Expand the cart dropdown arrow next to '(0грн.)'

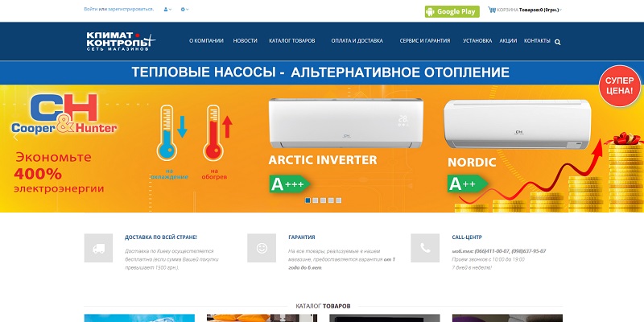(x=560, y=10)
